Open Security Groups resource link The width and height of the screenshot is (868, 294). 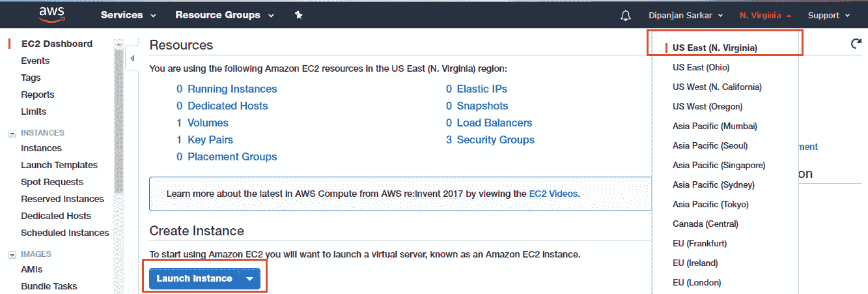[496, 140]
